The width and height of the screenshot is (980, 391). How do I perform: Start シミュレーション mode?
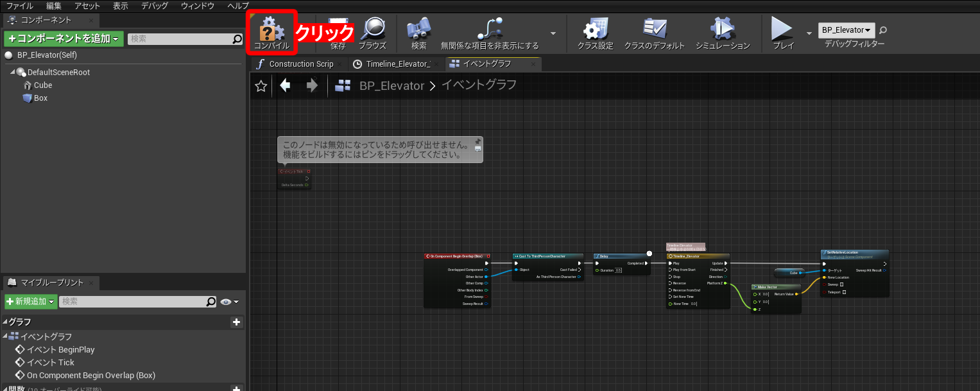(723, 33)
